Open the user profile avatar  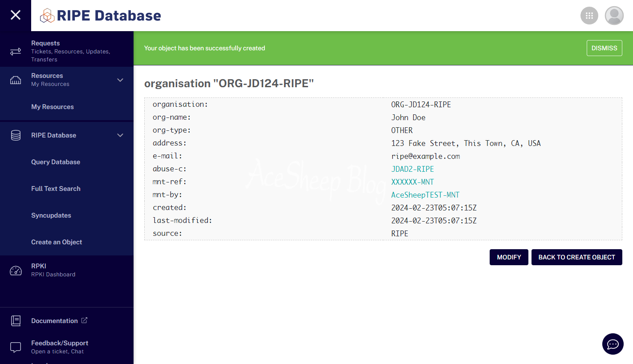point(614,16)
